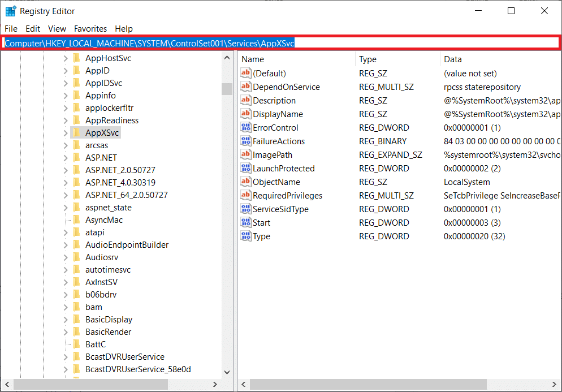562x392 pixels.
Task: Expand the AudioEndpointBuilder key
Action: tap(65, 245)
